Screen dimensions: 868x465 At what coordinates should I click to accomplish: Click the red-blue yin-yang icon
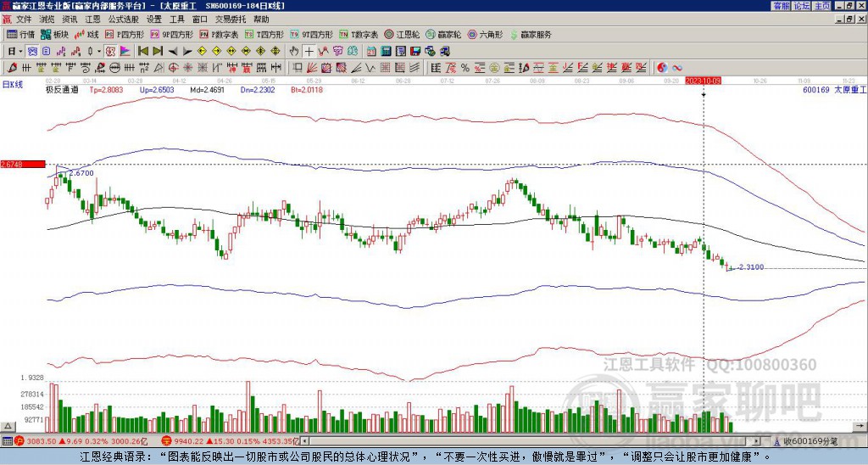tap(662, 68)
